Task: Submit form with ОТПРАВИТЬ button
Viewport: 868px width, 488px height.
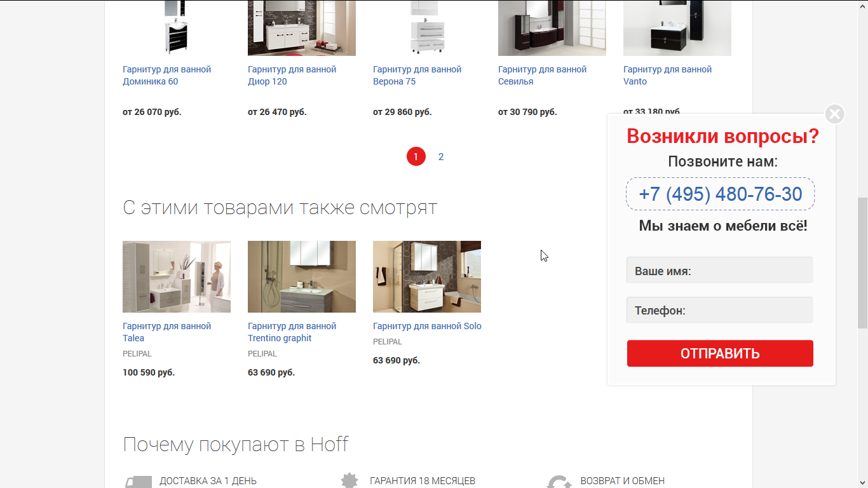Action: 720,353
